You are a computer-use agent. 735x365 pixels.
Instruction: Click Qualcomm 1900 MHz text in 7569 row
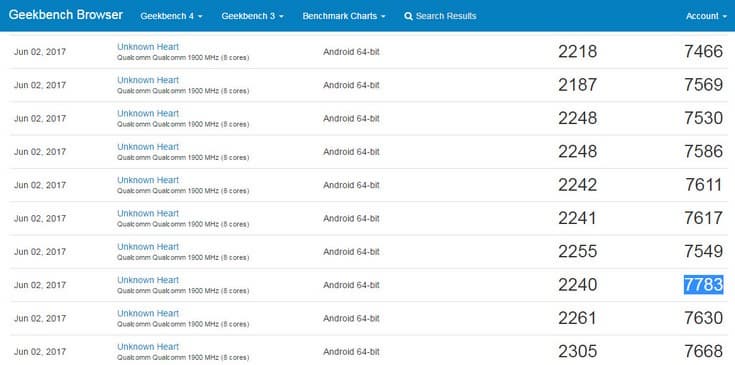(x=183, y=91)
